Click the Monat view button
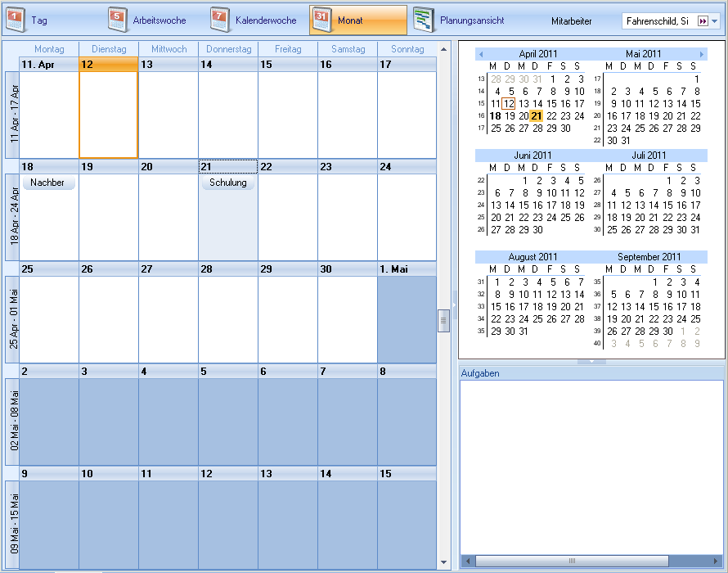The height and width of the screenshot is (573, 728). coord(357,20)
